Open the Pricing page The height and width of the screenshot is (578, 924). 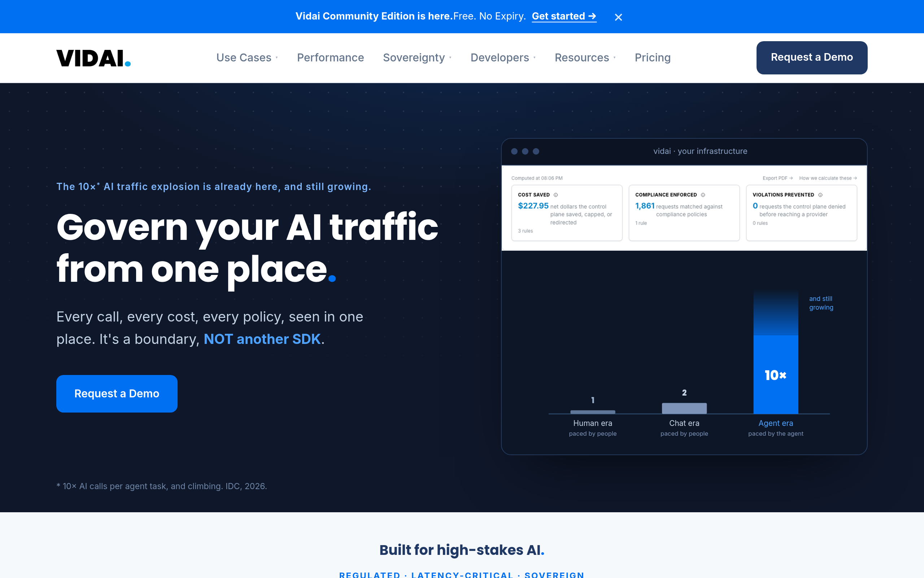coord(653,58)
